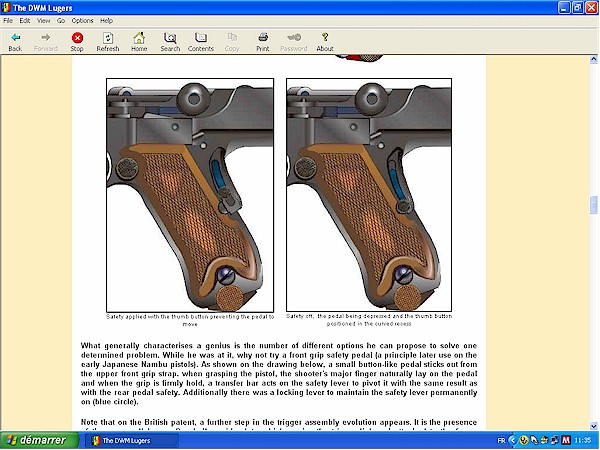Click paragraph starting 'What generally characterises a genius'
600x450 pixels.
(279, 373)
